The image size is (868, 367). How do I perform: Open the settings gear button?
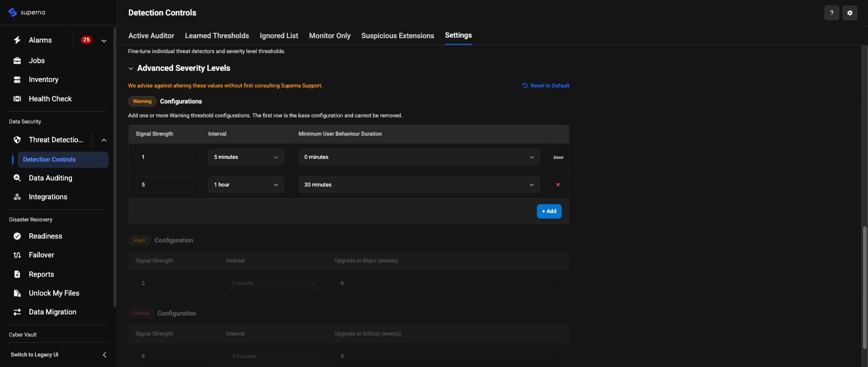pos(850,13)
